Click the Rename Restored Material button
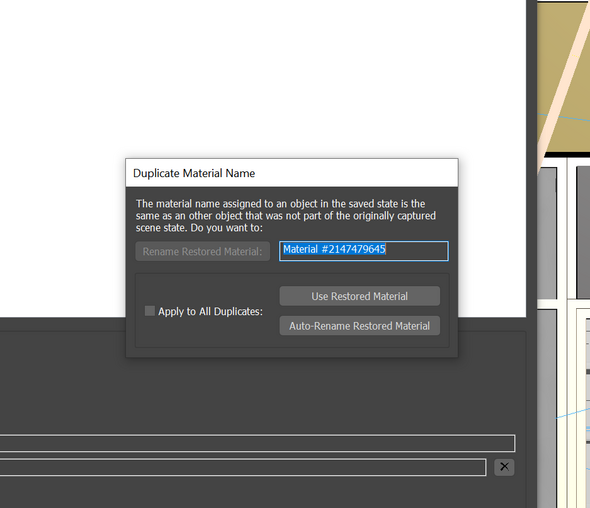This screenshot has width=590, height=508. (x=202, y=251)
